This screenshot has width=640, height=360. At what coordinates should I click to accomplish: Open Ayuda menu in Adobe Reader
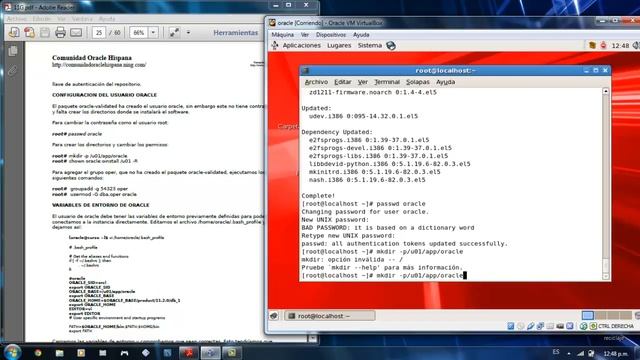107,19
